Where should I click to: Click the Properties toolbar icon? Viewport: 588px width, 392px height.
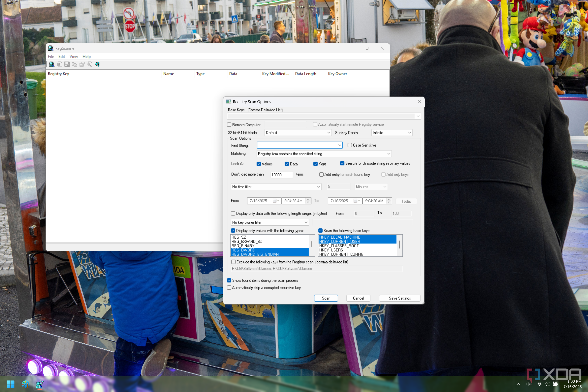tap(82, 64)
